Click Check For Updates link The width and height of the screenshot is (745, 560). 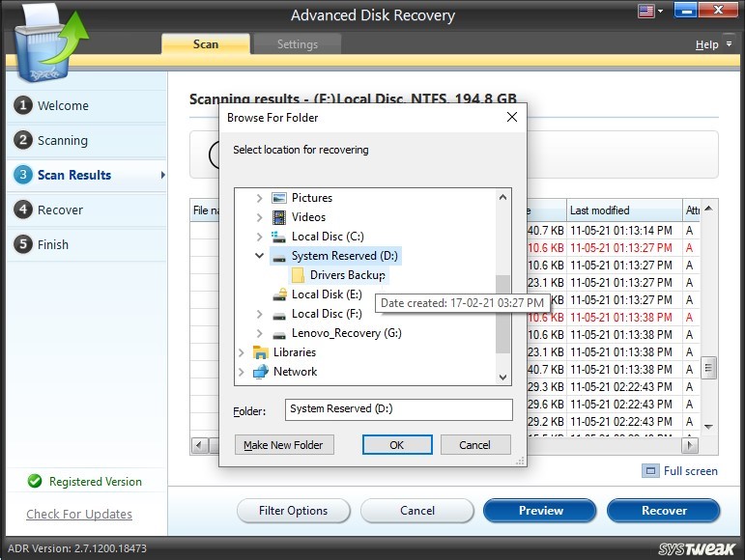tap(79, 514)
